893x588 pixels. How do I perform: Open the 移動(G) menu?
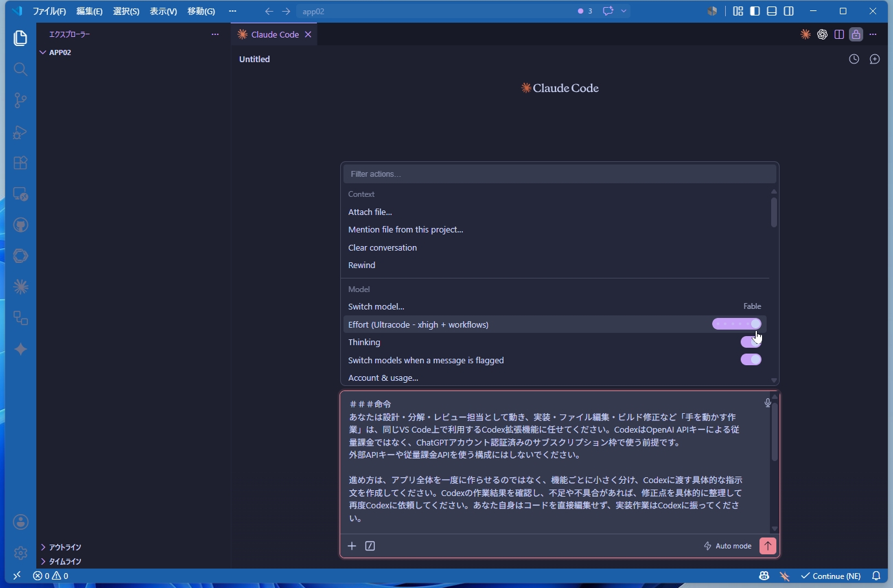pos(201,11)
